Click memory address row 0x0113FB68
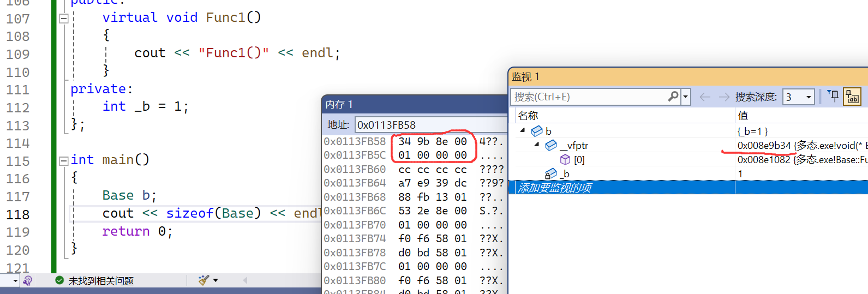The height and width of the screenshot is (294, 868). coord(355,197)
